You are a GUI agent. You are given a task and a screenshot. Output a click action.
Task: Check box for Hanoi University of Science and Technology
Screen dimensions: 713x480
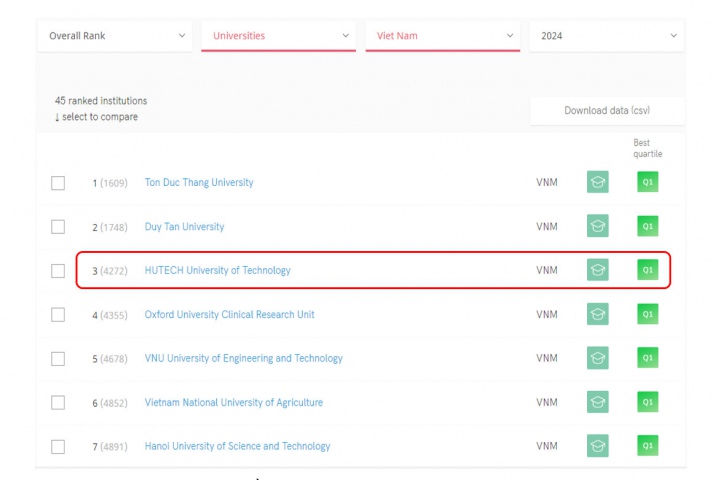pyautogui.click(x=58, y=446)
